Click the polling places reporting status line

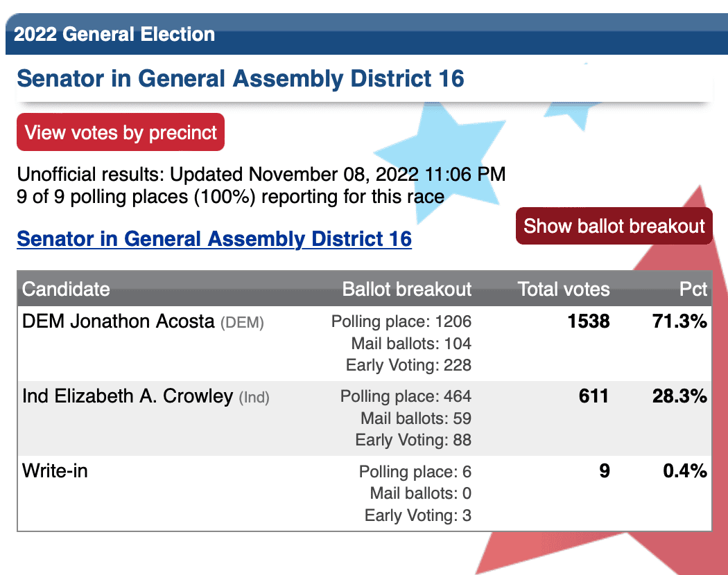pyautogui.click(x=231, y=197)
